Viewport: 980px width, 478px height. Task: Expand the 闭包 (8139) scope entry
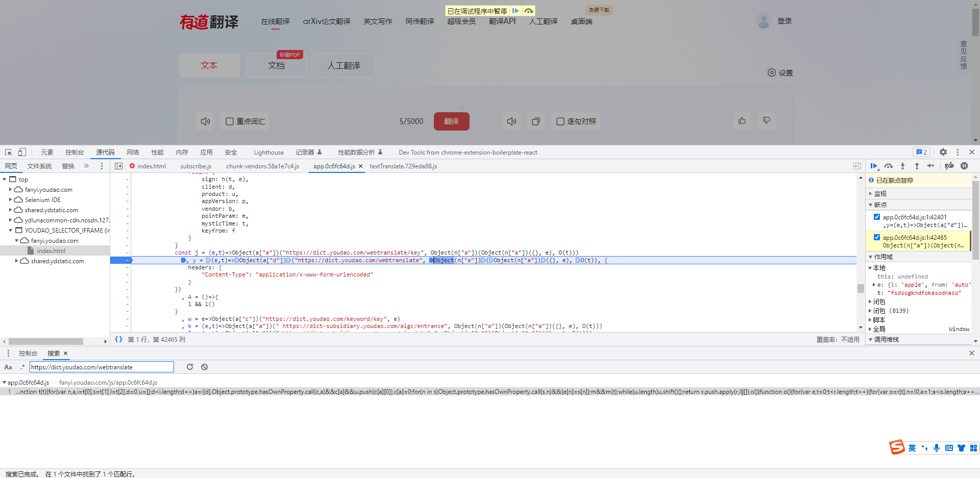coord(870,311)
